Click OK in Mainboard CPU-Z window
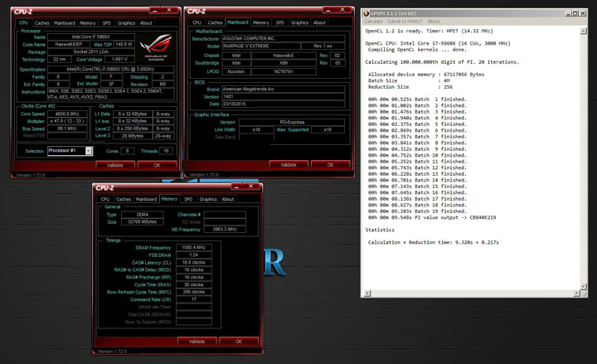The width and height of the screenshot is (597, 364). (331, 165)
